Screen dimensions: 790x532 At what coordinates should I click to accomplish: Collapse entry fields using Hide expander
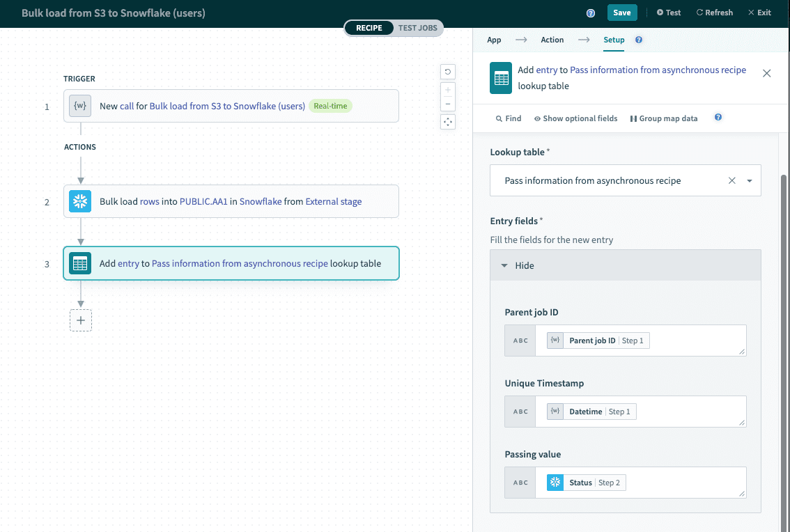pos(518,266)
